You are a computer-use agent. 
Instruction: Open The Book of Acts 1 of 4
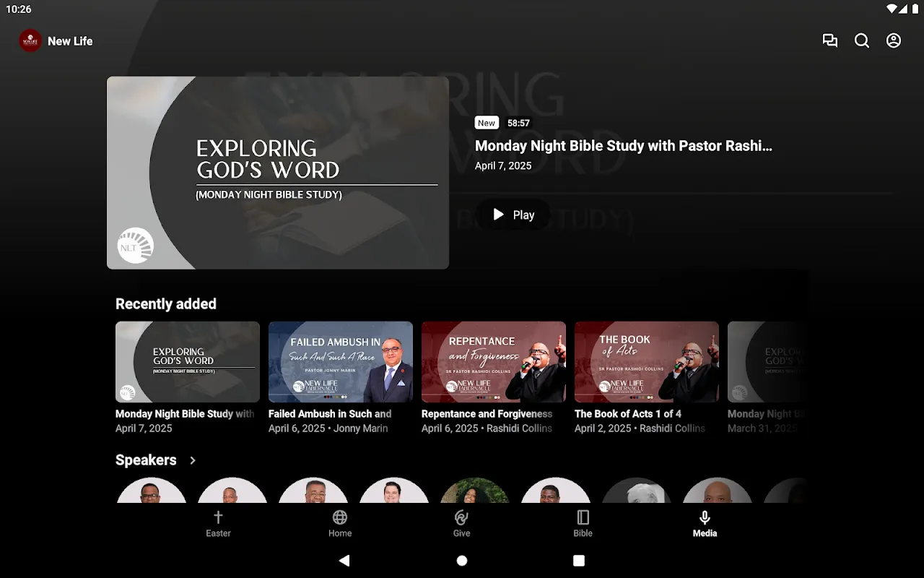[x=646, y=361]
